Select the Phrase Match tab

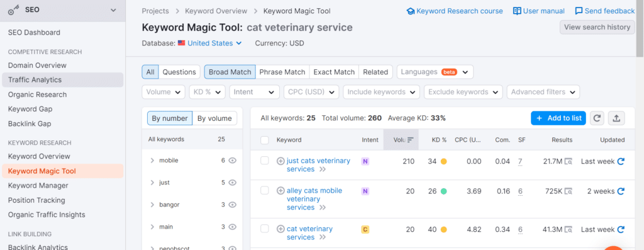click(x=282, y=72)
